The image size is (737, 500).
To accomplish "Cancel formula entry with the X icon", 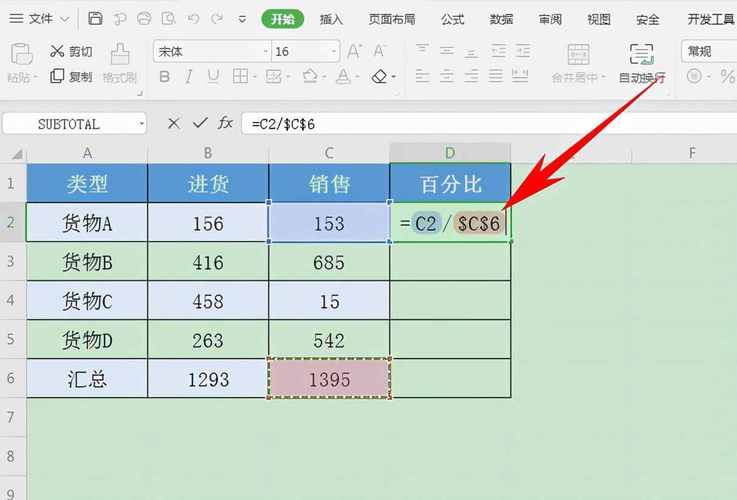I will click(173, 124).
